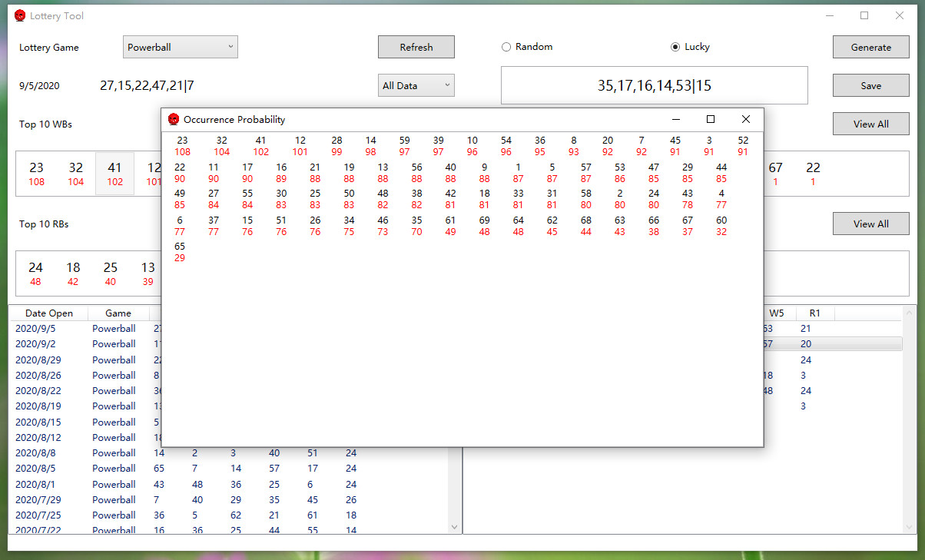Click number 12 with count 101 in probability window
The image size is (925, 560).
pos(300,146)
